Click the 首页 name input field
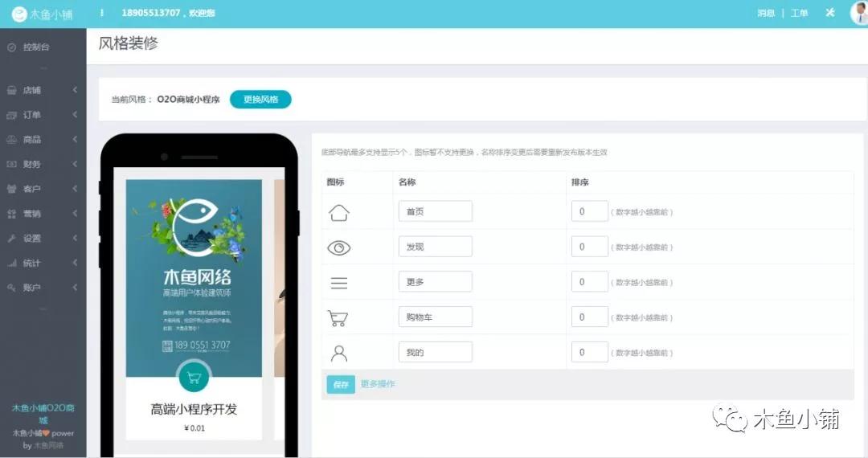The image size is (868, 458). tap(435, 211)
